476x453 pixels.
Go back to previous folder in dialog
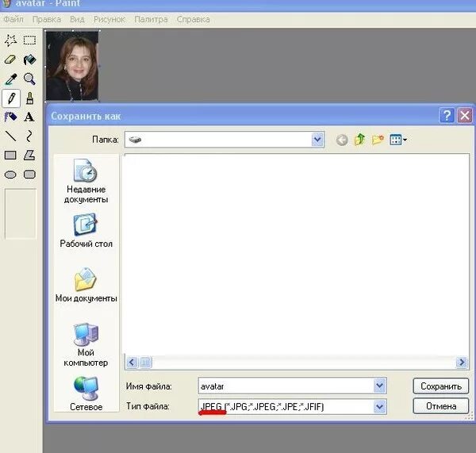[342, 140]
